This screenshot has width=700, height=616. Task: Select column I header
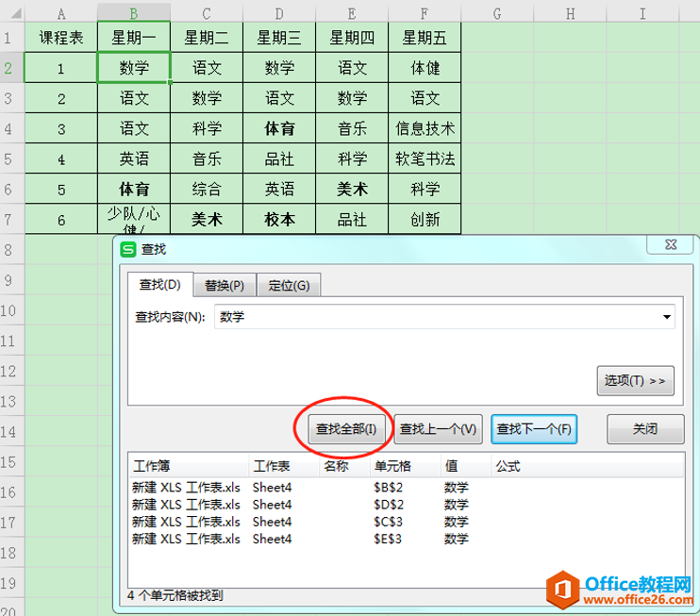(x=642, y=13)
